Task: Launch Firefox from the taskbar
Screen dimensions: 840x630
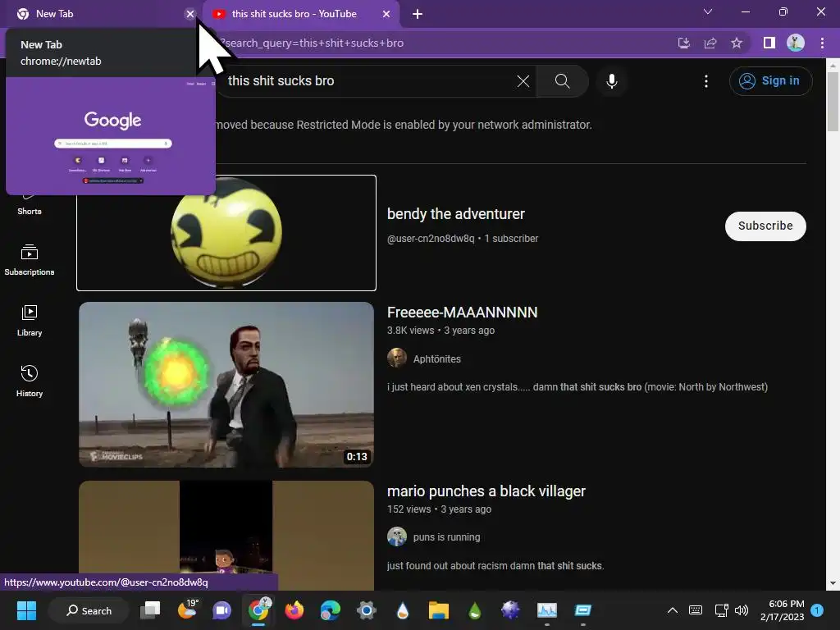Action: [294, 610]
